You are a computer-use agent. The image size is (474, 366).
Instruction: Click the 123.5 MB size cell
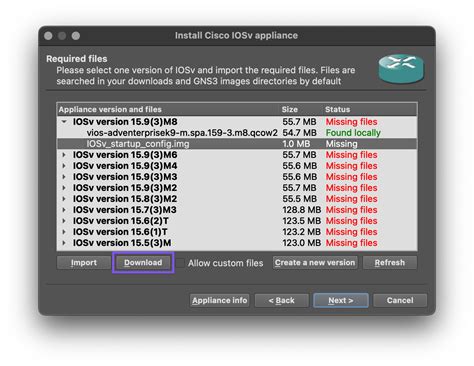click(x=302, y=221)
